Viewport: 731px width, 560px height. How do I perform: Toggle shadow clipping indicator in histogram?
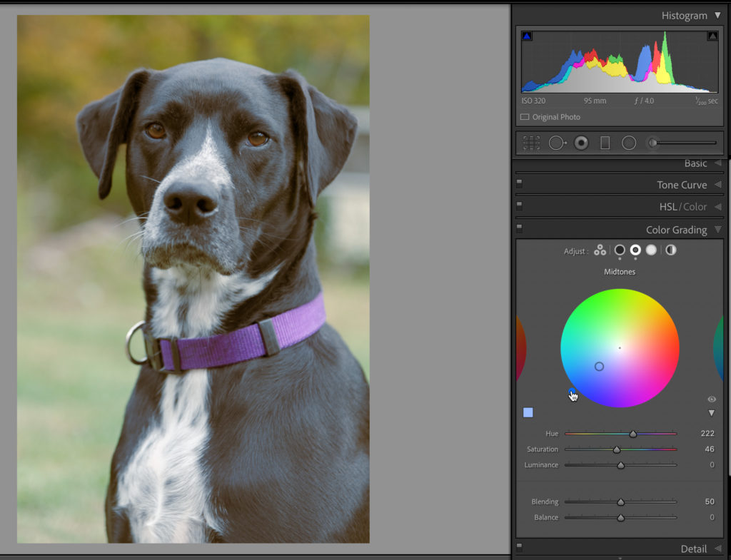pos(527,36)
